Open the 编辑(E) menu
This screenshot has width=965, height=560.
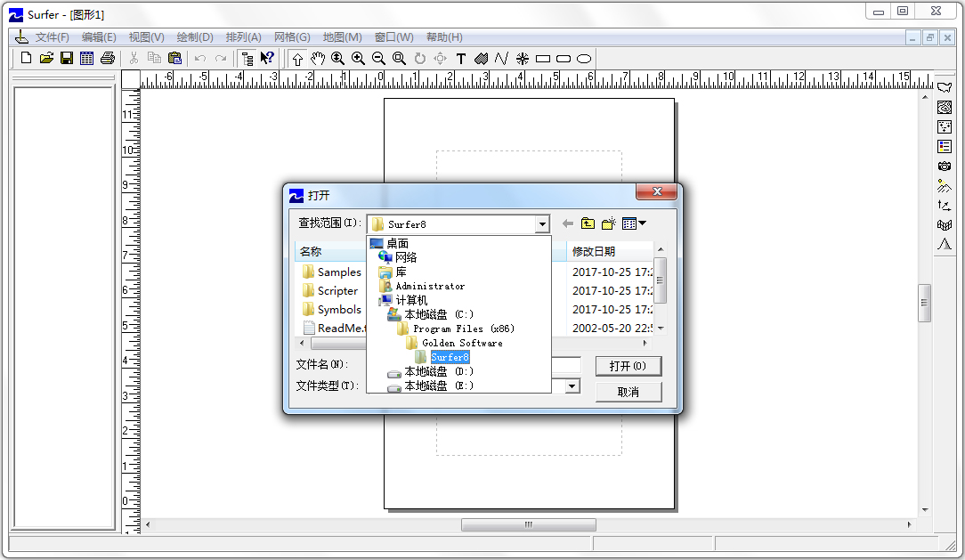[x=99, y=37]
